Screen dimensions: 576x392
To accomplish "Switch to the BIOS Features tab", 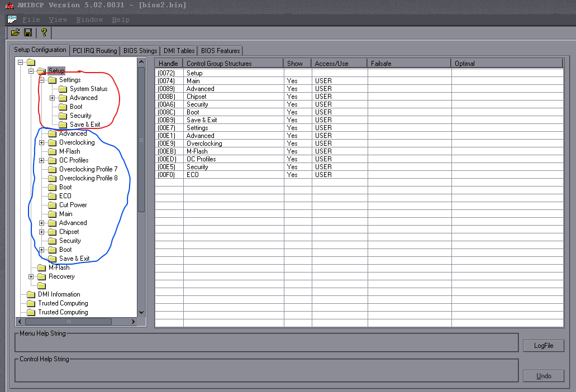I will coord(221,51).
